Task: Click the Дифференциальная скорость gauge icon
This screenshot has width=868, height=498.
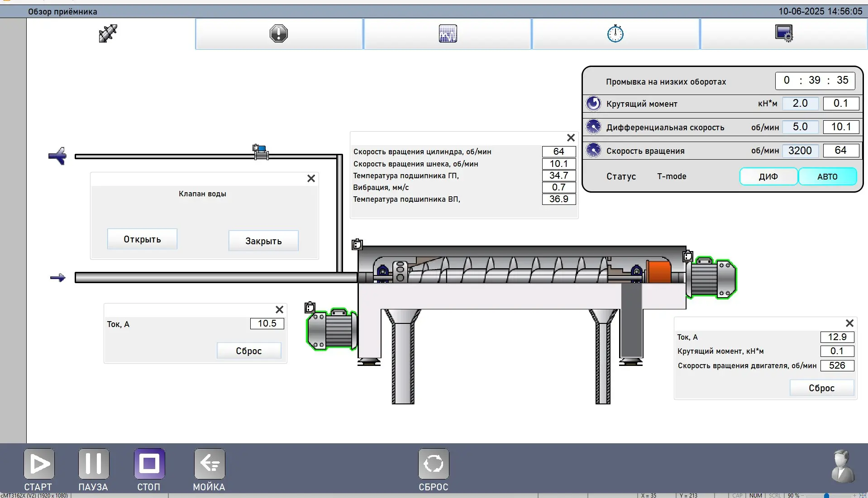Action: click(593, 127)
